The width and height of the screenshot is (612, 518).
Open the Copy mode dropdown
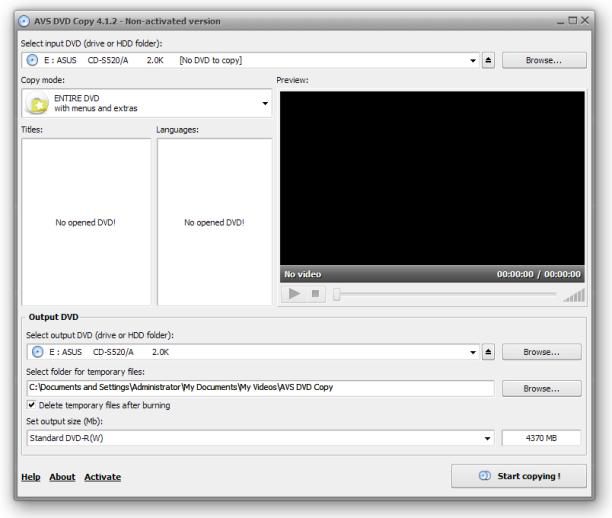tap(265, 103)
